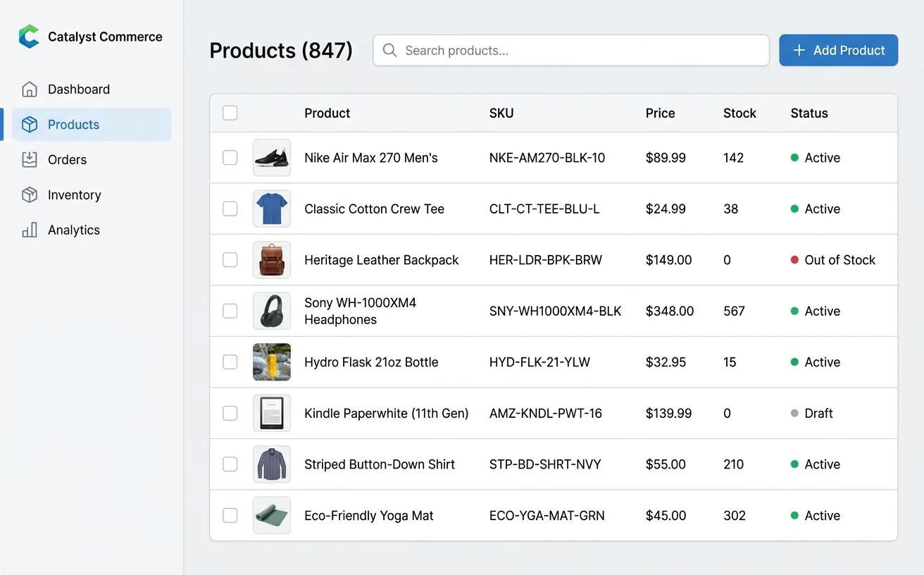Tick the select-all checkbox in table header
924x575 pixels.
230,113
